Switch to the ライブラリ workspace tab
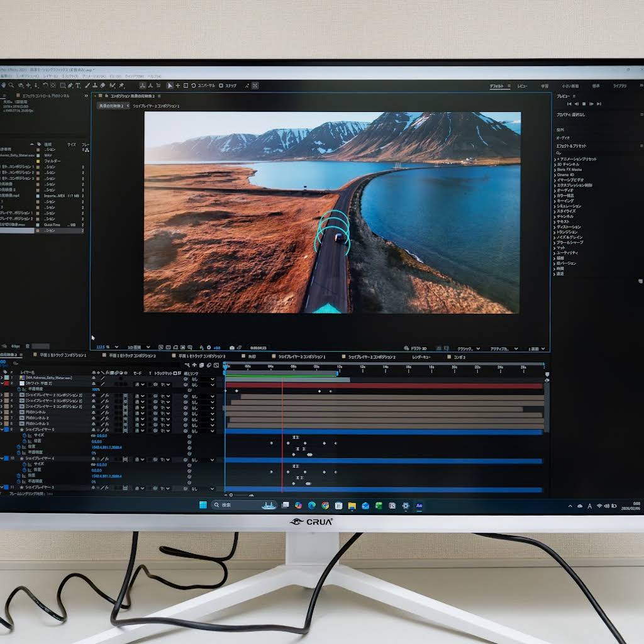The height and width of the screenshot is (644, 644). point(619,86)
